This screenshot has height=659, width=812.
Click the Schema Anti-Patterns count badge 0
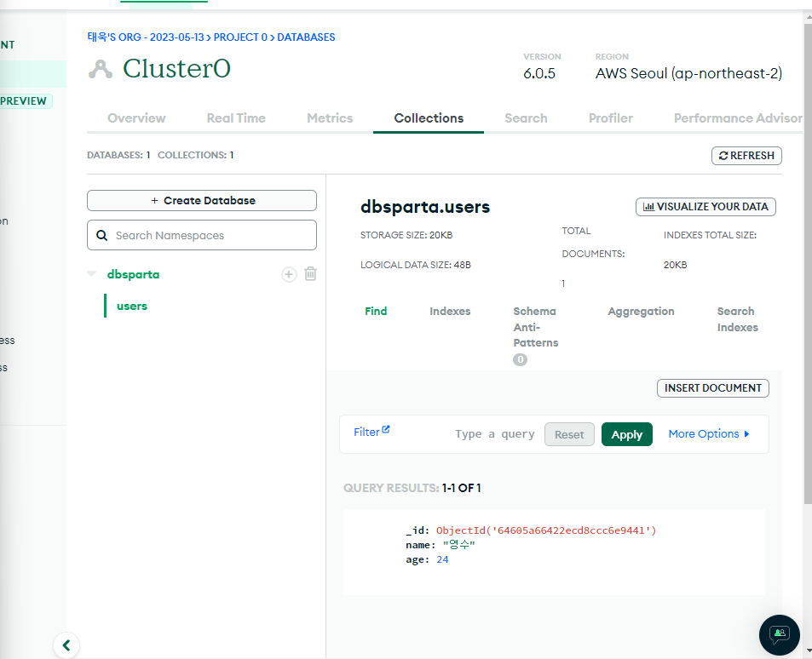(520, 359)
